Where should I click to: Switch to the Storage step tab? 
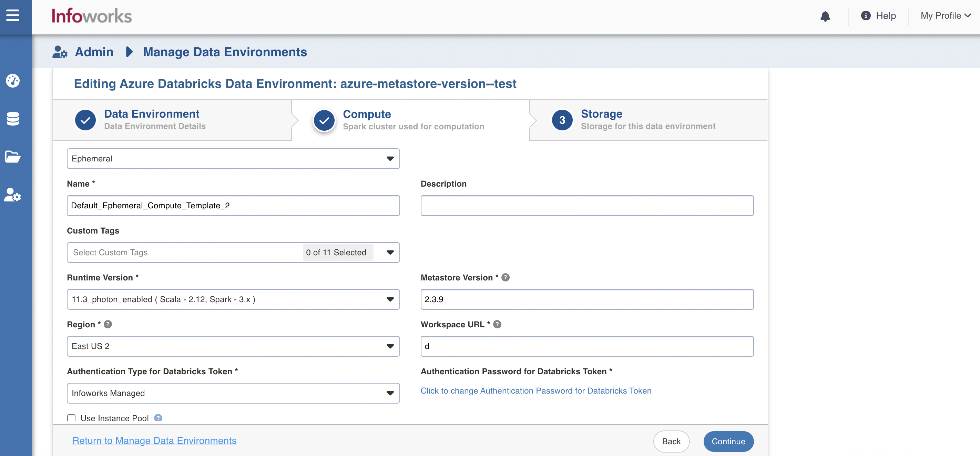click(x=649, y=120)
